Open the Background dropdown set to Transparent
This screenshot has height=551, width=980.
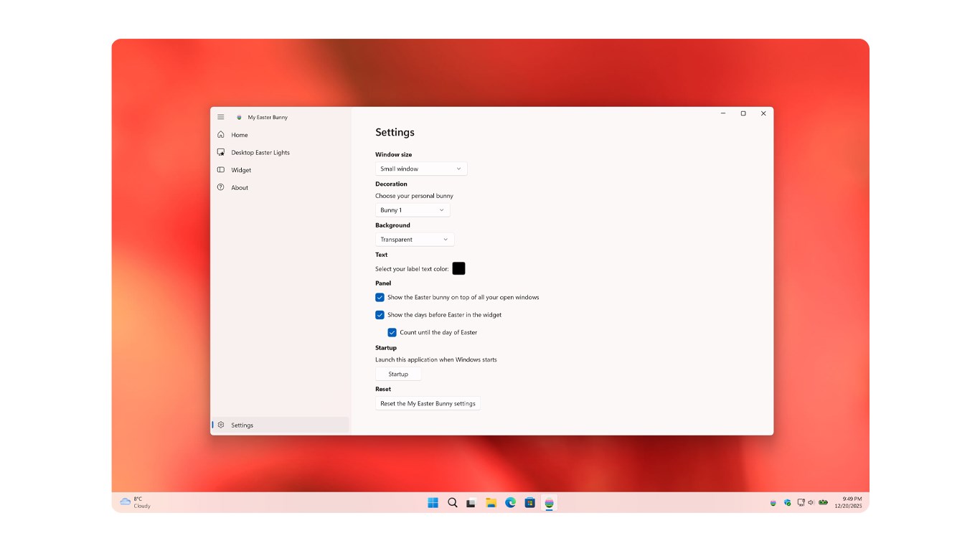point(414,239)
